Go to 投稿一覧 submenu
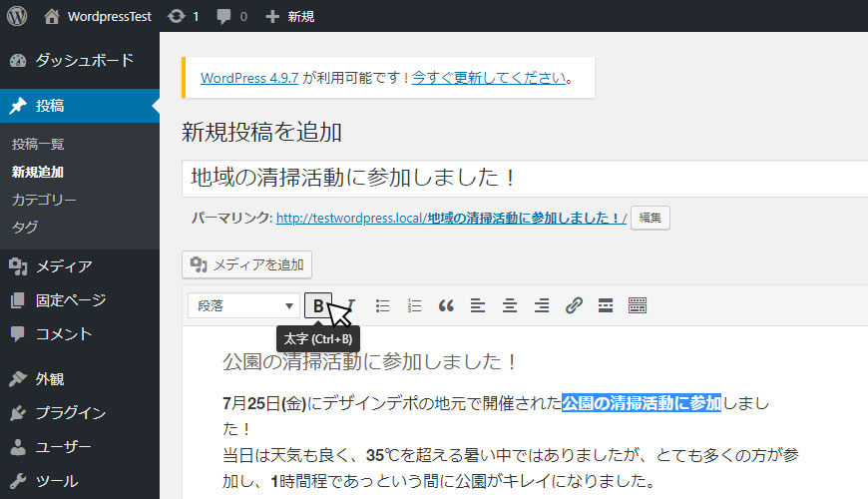This screenshot has height=499, width=868. (38, 144)
